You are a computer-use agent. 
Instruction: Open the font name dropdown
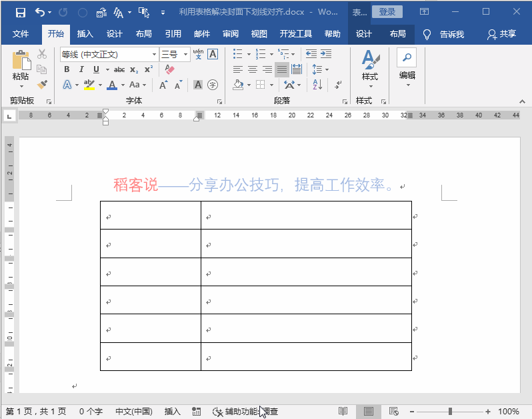(x=154, y=54)
